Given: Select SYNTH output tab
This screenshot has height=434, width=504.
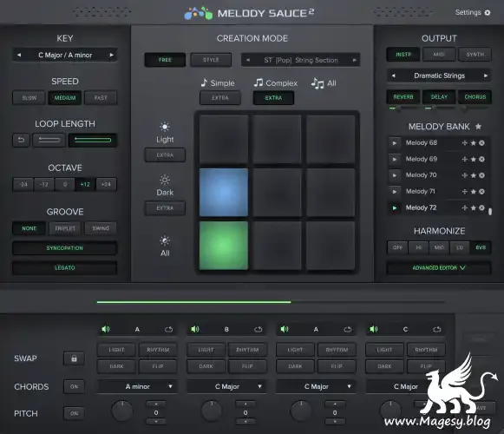Looking at the screenshot, I should 475,55.
